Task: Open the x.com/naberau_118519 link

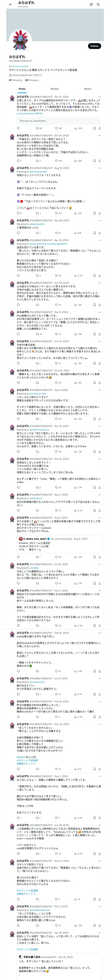Action: pyautogui.click(x=30, y=113)
